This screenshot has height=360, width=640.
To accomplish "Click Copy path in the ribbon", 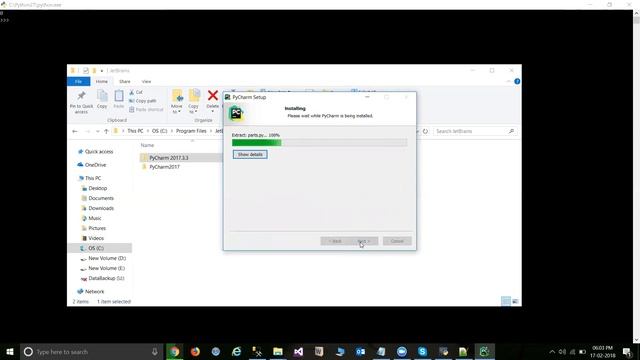I will [x=143, y=101].
